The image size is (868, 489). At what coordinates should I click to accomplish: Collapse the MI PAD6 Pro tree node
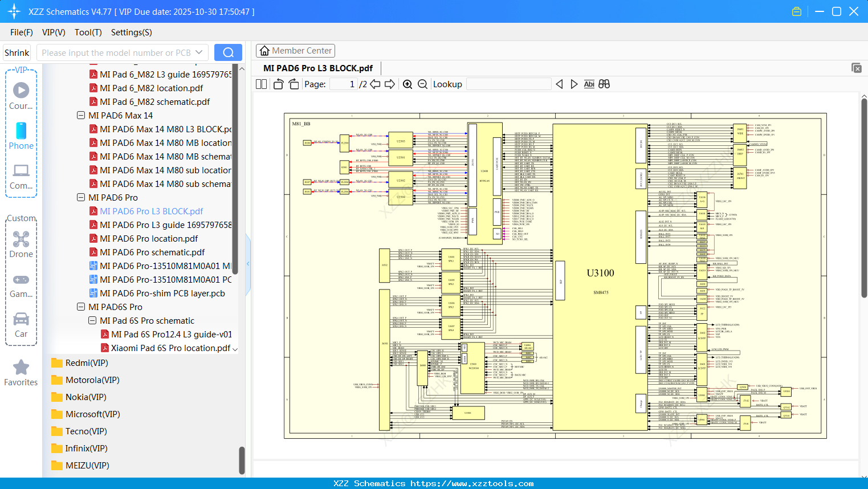pyautogui.click(x=81, y=198)
